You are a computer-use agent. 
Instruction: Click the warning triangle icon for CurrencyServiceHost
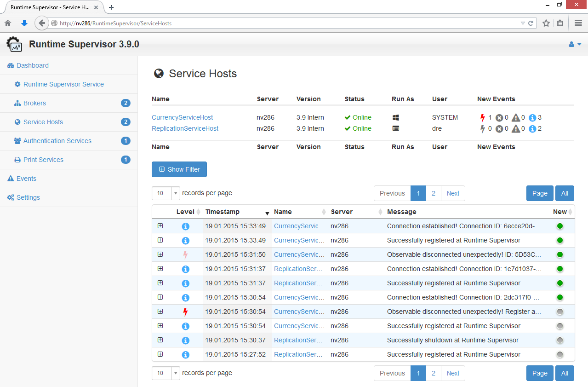[x=516, y=118]
